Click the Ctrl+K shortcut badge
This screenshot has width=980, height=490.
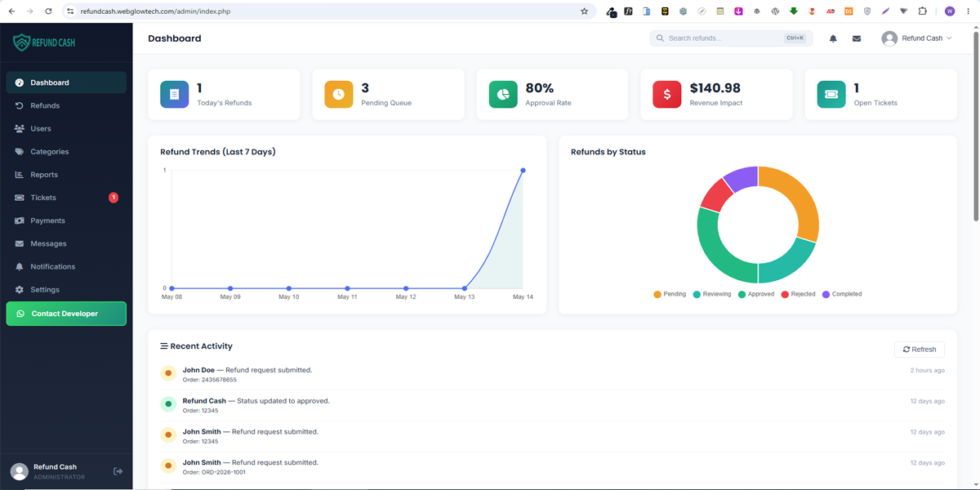click(x=795, y=38)
